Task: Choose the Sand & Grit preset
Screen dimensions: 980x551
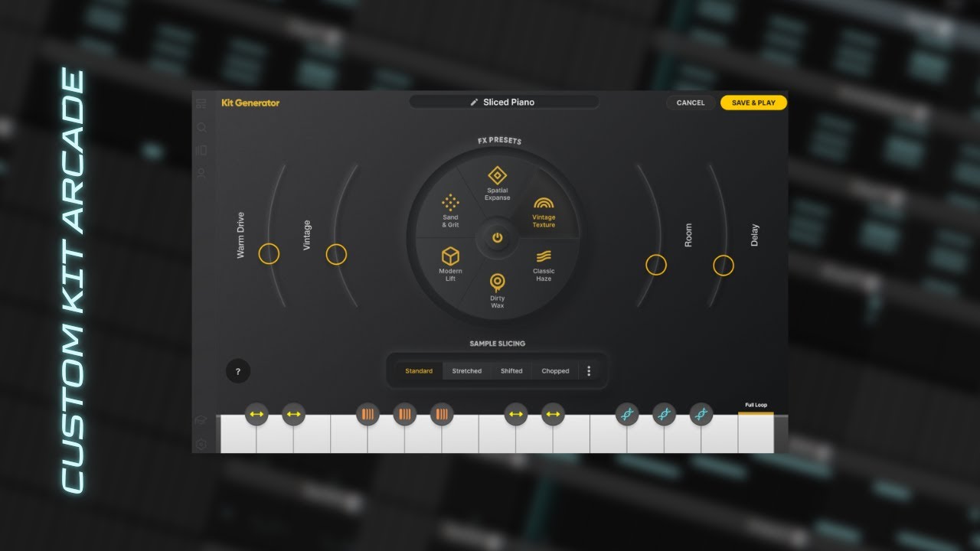Action: 450,211
